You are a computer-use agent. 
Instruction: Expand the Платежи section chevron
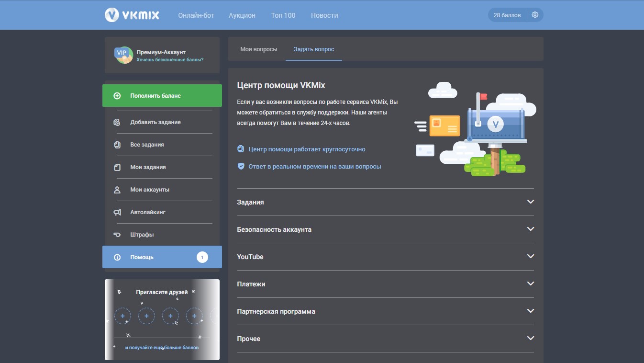click(x=530, y=284)
